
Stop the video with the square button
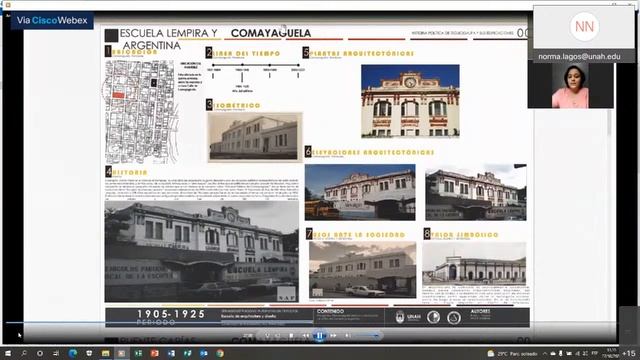pyautogui.click(x=291, y=336)
